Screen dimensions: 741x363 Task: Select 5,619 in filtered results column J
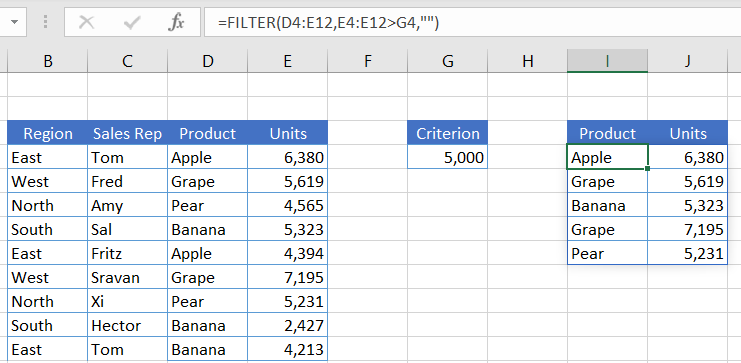[x=688, y=181]
